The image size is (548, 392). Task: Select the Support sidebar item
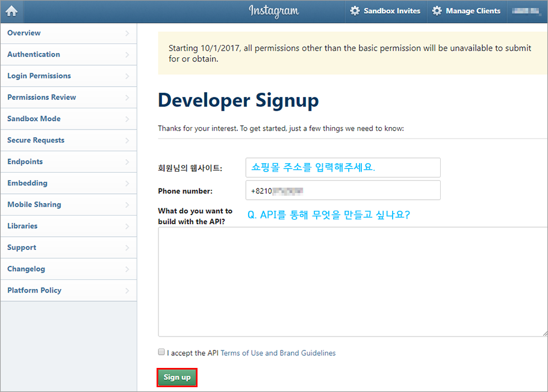tap(69, 247)
